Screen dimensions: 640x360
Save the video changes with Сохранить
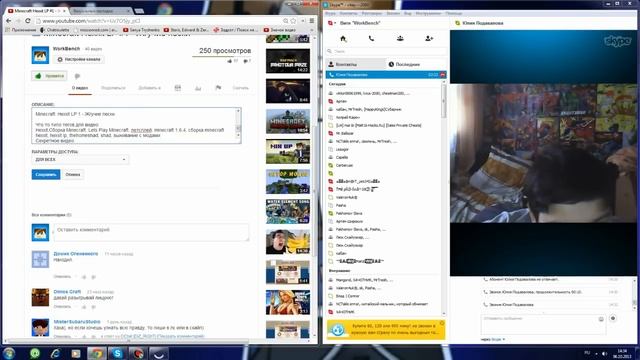point(46,175)
